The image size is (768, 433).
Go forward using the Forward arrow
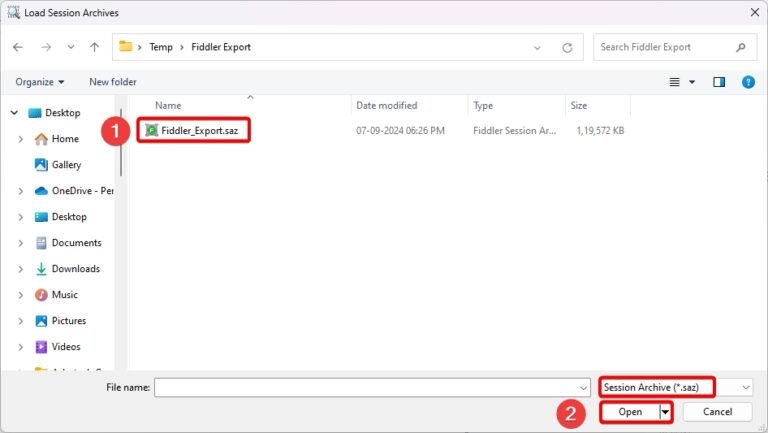[46, 47]
